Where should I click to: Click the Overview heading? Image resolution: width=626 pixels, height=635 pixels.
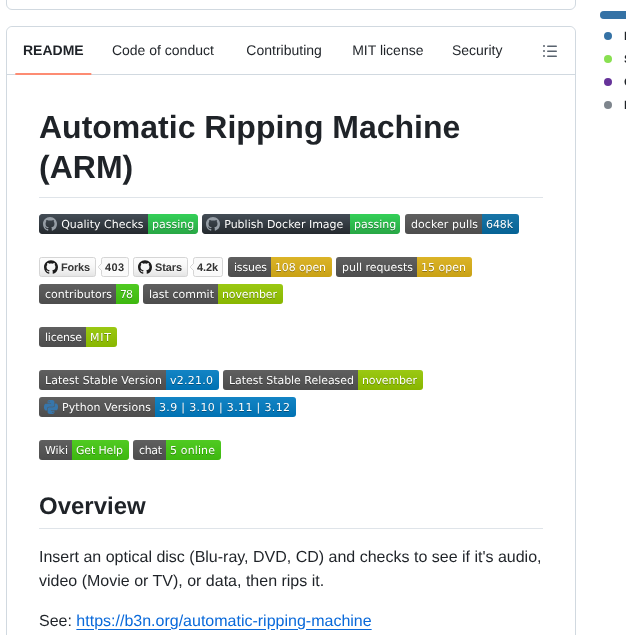click(x=92, y=506)
